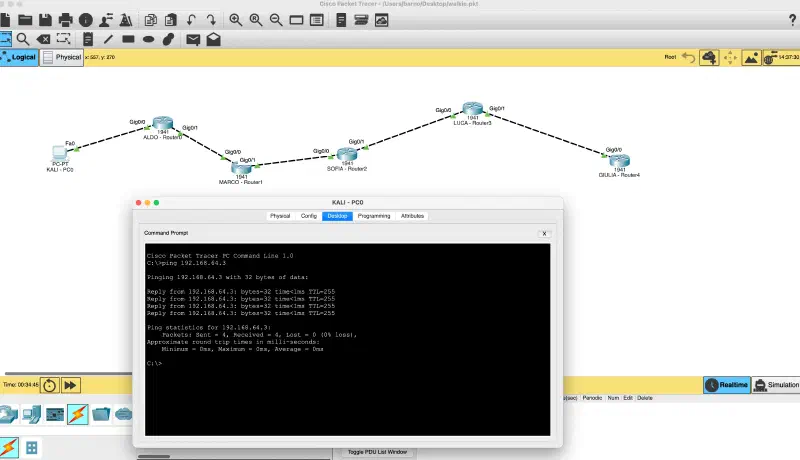The width and height of the screenshot is (800, 460).
Task: Switch to the Logical workspace view
Action: (19, 58)
